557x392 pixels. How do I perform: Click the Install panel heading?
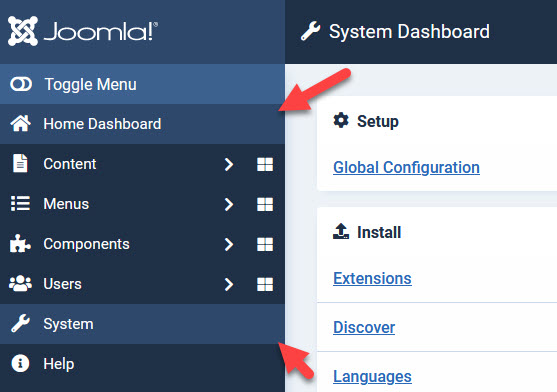[x=379, y=233]
